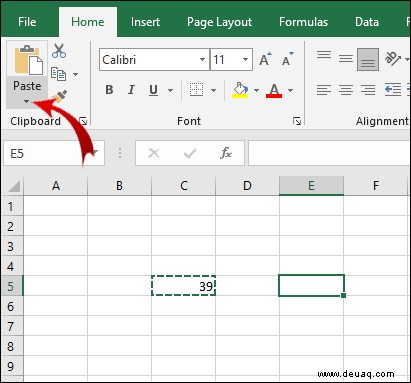The width and height of the screenshot is (411, 383).
Task: Click the Paste clipboard icon
Action: 28,60
